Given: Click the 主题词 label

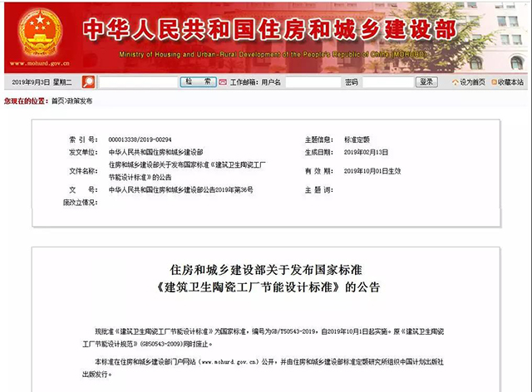Looking at the screenshot, I should pyautogui.click(x=319, y=190).
